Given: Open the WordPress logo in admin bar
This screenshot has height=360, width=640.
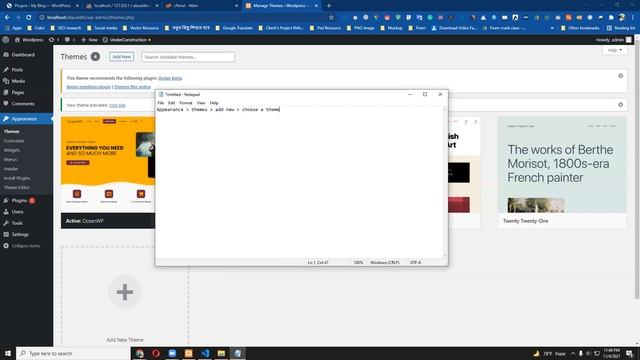Looking at the screenshot, I should tap(6, 40).
